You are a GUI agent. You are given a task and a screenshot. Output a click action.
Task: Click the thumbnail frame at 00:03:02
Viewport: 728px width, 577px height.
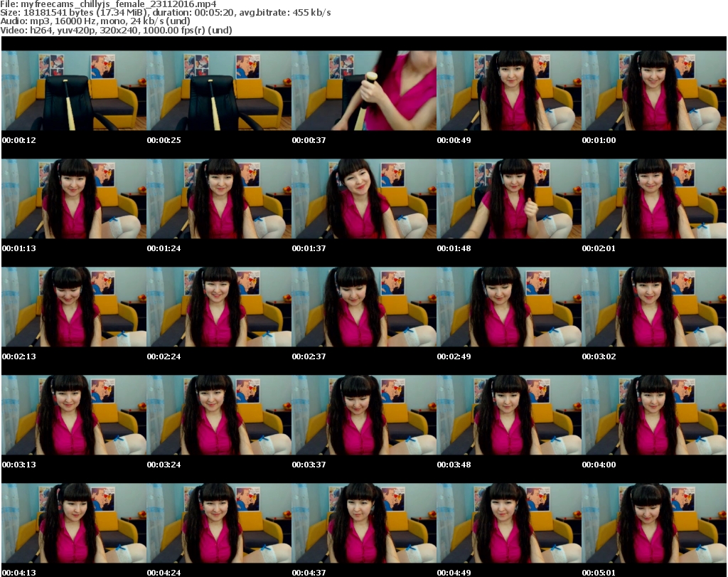[x=654, y=307]
